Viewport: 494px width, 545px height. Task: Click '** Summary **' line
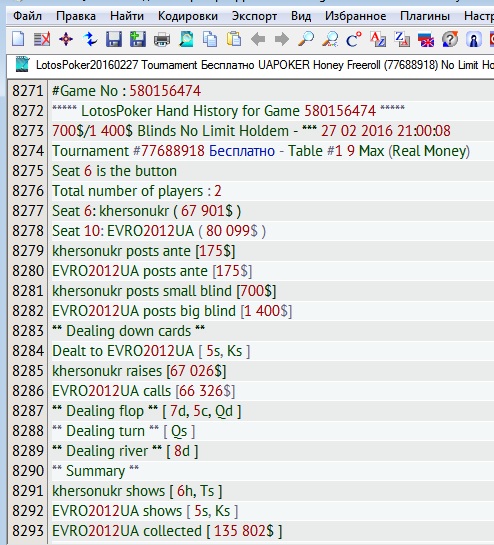(96, 471)
